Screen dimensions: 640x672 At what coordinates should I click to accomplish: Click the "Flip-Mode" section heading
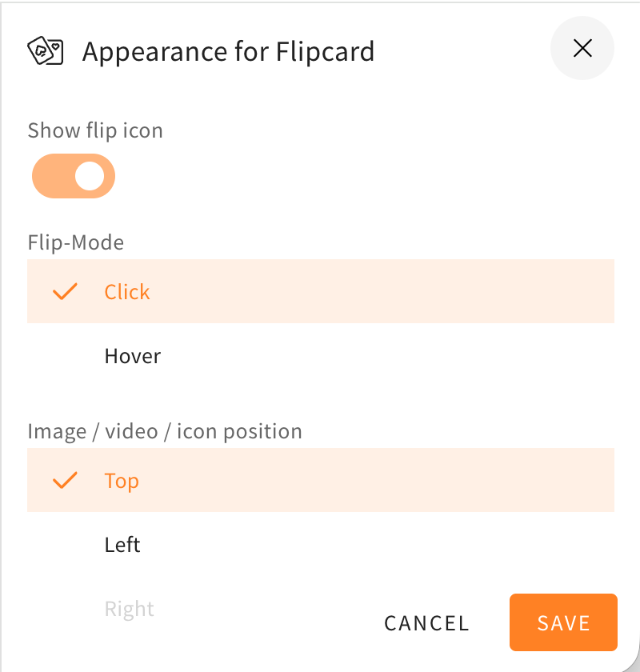click(76, 242)
